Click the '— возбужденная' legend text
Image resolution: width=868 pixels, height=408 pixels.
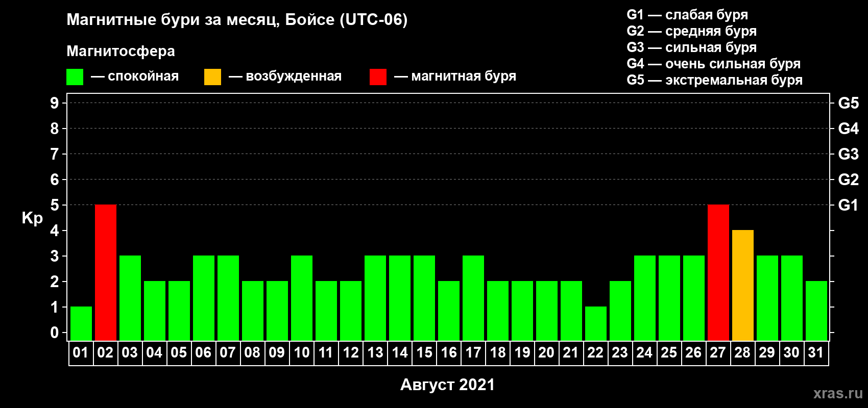tap(285, 76)
